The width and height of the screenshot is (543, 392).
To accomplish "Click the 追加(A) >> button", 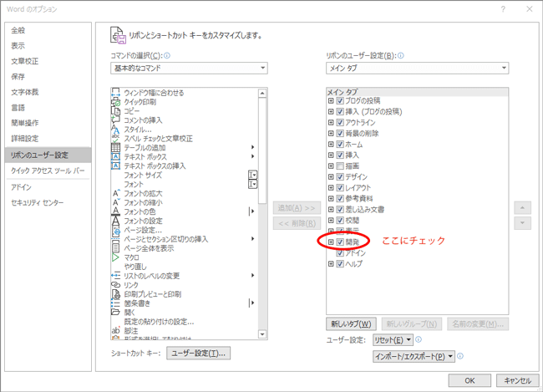I will 297,208.
